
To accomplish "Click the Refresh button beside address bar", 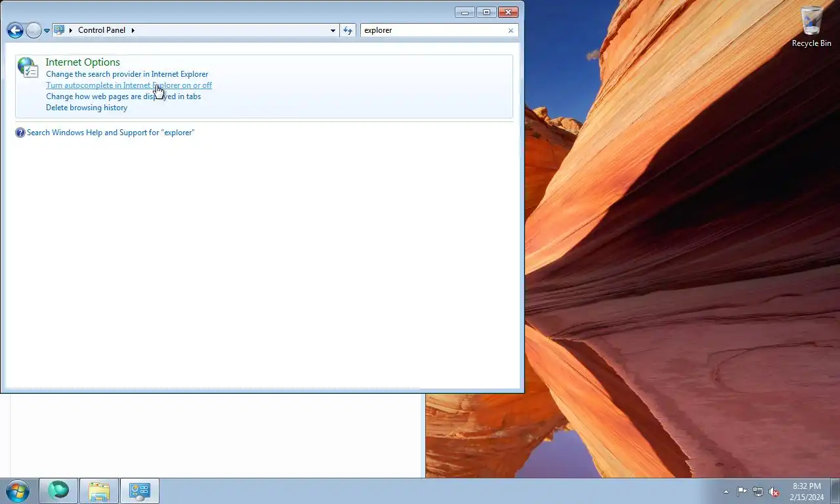I will pos(348,30).
